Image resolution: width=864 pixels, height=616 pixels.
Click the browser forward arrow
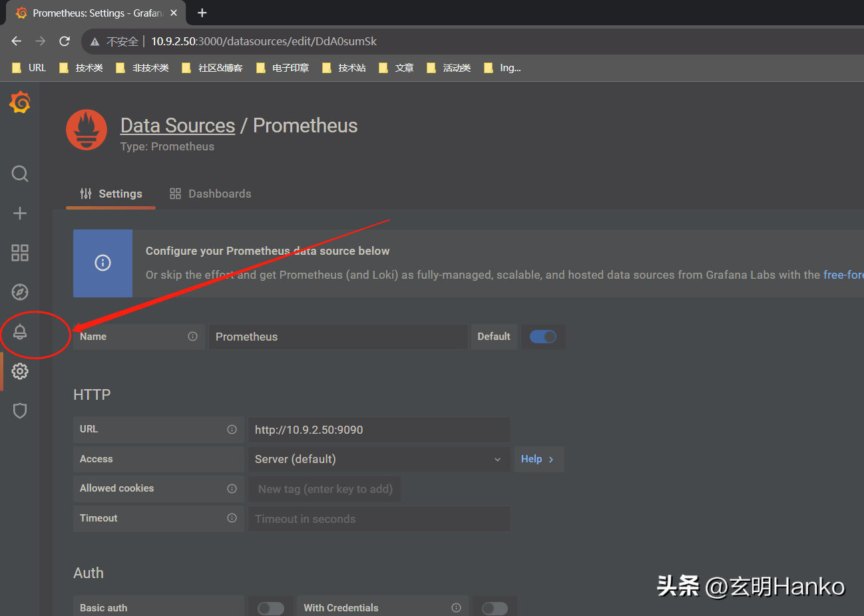41,41
